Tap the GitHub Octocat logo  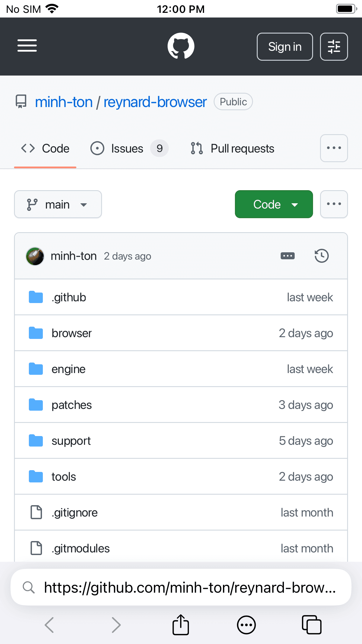(x=181, y=46)
